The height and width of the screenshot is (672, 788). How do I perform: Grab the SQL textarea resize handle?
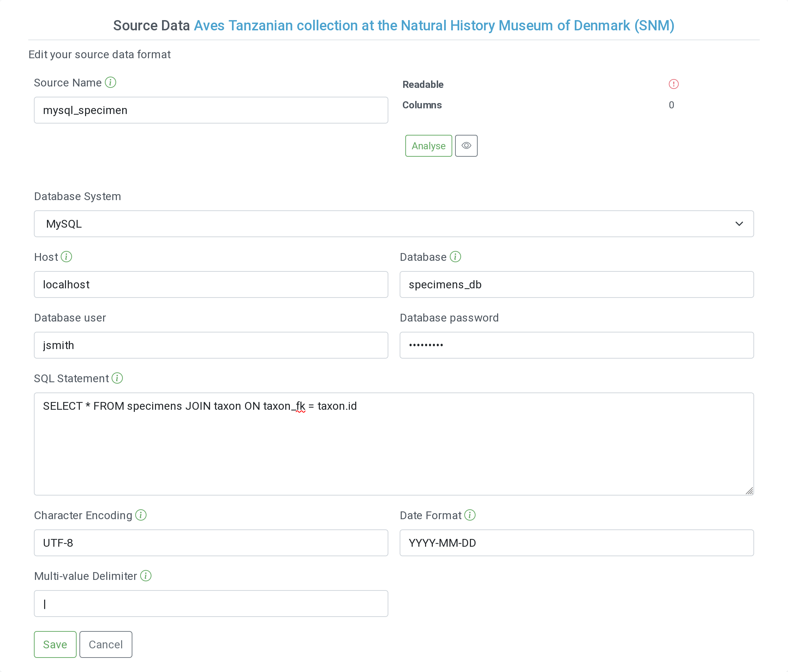tap(749, 491)
